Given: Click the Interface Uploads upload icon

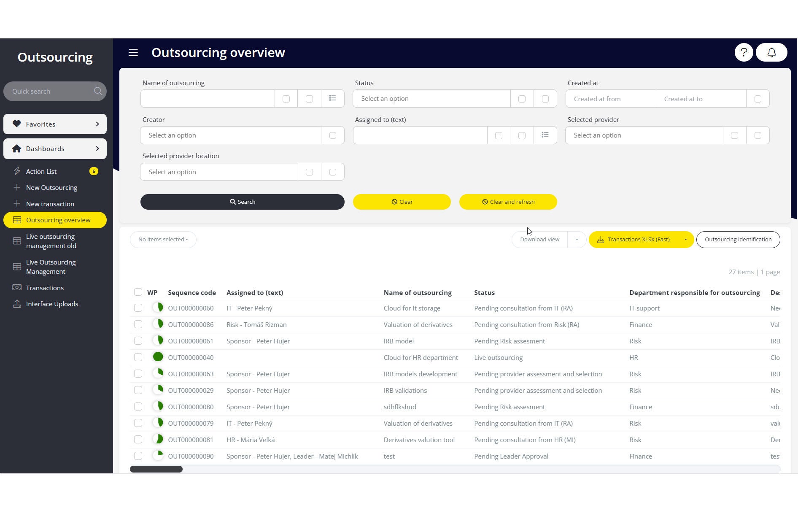Looking at the screenshot, I should (x=17, y=304).
